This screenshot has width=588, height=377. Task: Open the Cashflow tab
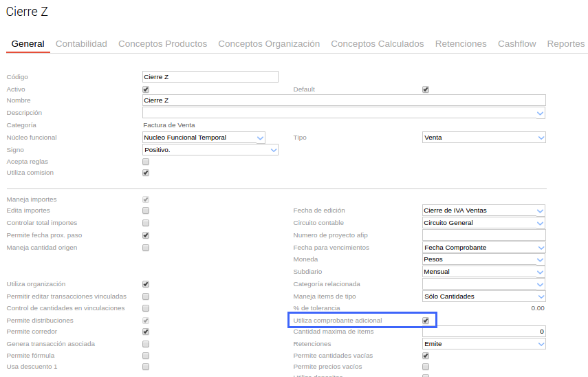pyautogui.click(x=516, y=44)
